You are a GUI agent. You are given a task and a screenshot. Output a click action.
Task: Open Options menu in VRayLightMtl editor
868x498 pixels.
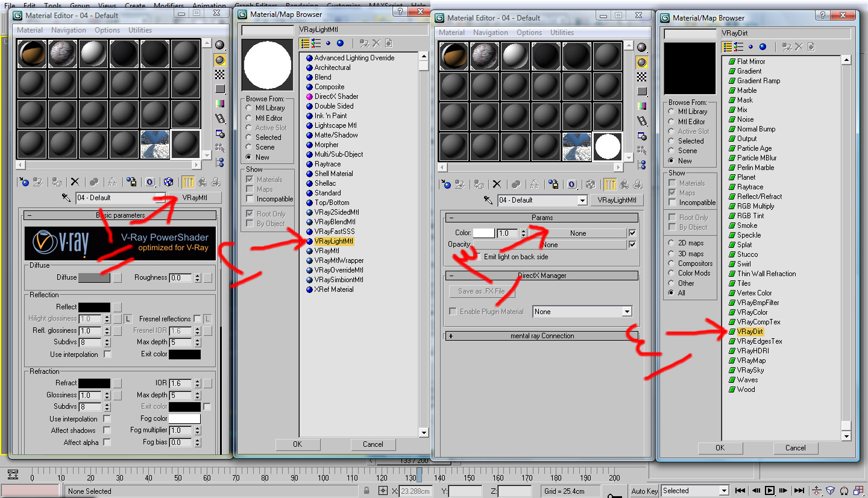[x=529, y=33]
